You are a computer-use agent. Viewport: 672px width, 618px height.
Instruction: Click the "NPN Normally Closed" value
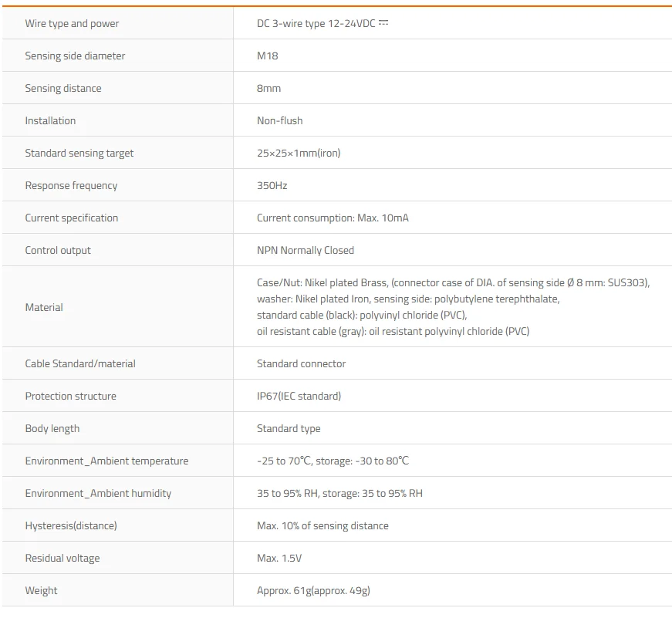305,251
